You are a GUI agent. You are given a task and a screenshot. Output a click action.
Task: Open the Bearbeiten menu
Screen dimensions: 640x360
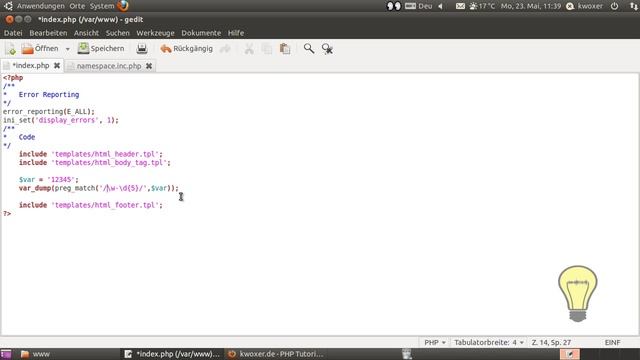click(48, 33)
